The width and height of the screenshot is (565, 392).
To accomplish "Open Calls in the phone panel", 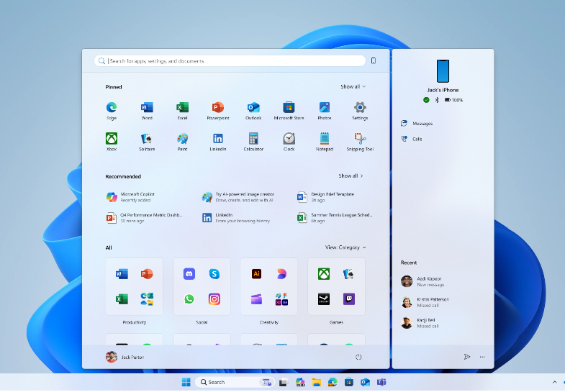I will pyautogui.click(x=411, y=139).
